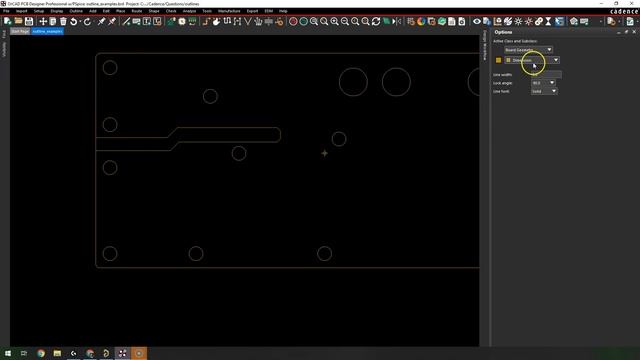
Task: Open the Display menu
Action: point(57,11)
